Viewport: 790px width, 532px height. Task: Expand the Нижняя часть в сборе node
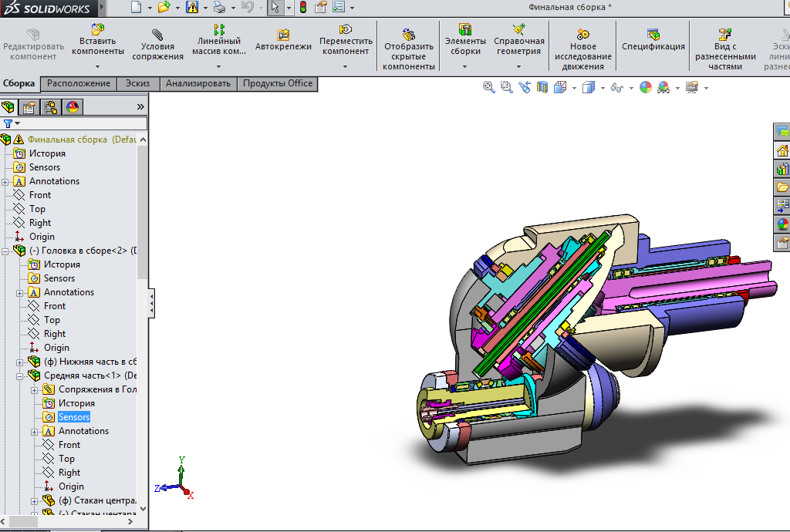click(19, 362)
